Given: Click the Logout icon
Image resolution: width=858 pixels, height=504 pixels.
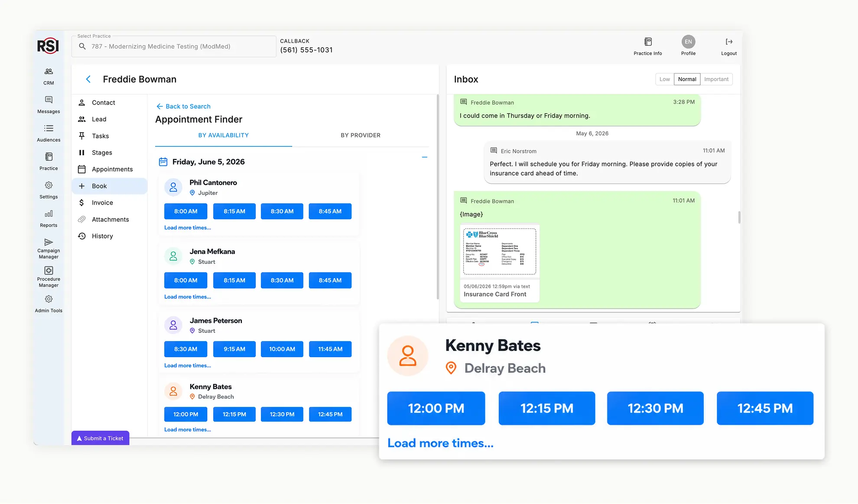Looking at the screenshot, I should pos(729,42).
